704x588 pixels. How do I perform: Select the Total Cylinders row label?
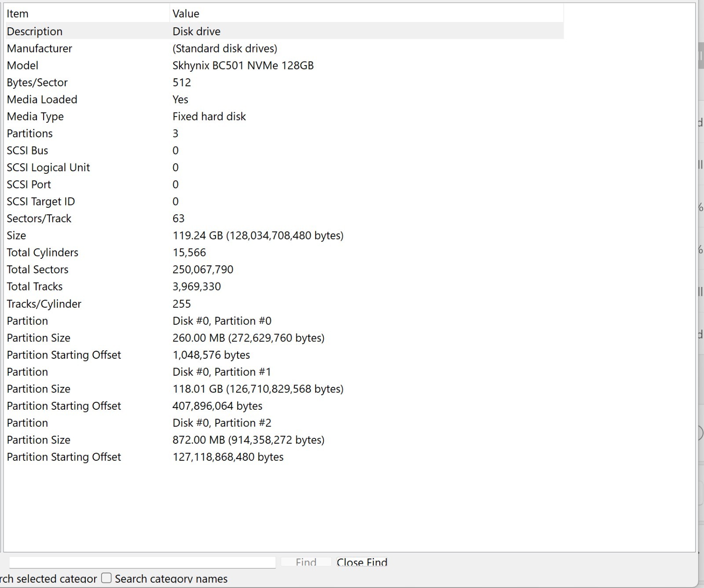[x=43, y=253]
